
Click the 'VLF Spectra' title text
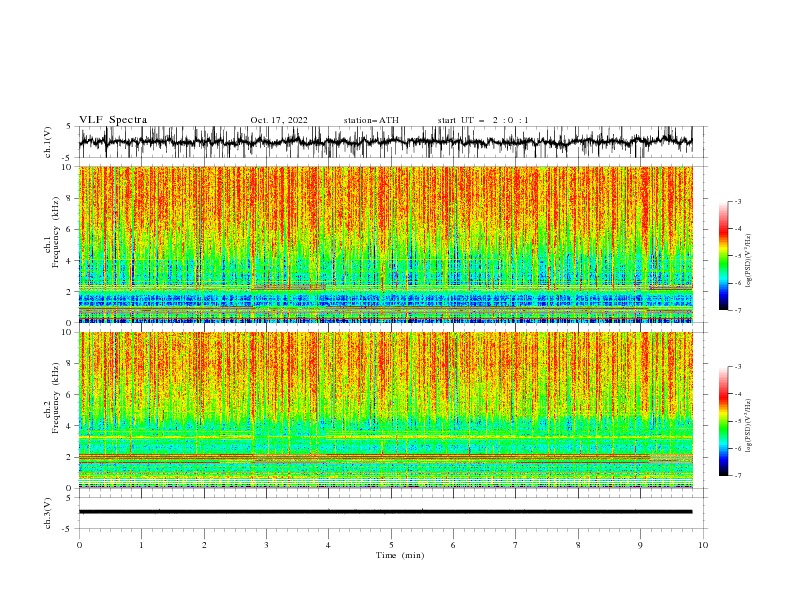(113, 120)
